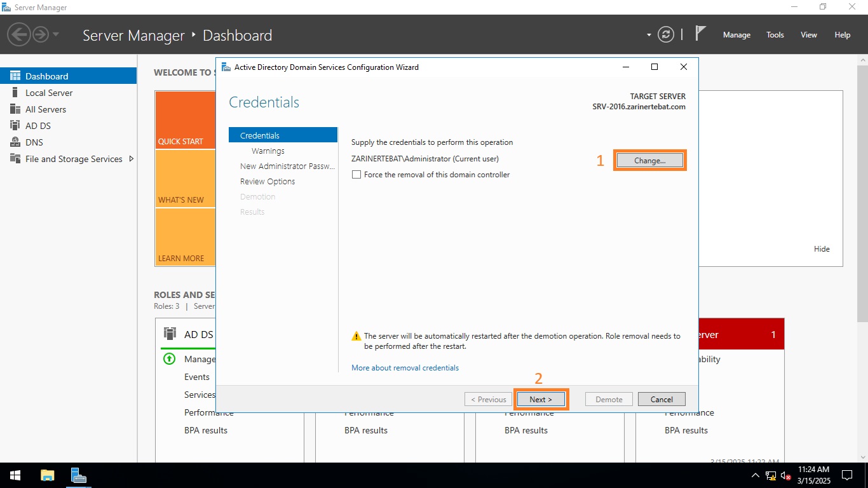Open BPA results in AD DS tile
The height and width of the screenshot is (488, 868).
pos(205,430)
